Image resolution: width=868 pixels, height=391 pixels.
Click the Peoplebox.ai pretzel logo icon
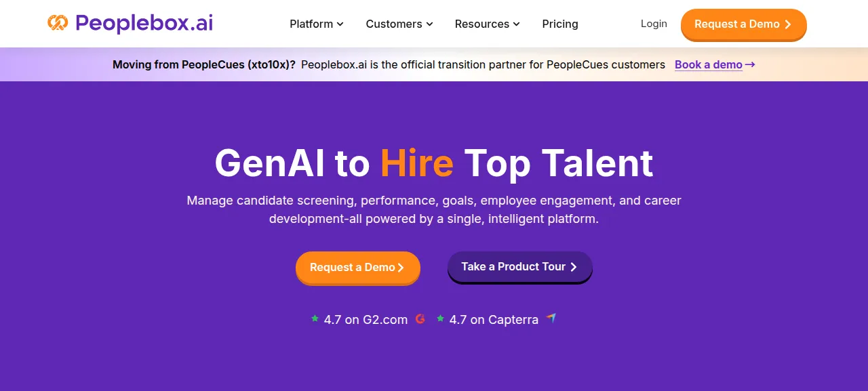58,24
